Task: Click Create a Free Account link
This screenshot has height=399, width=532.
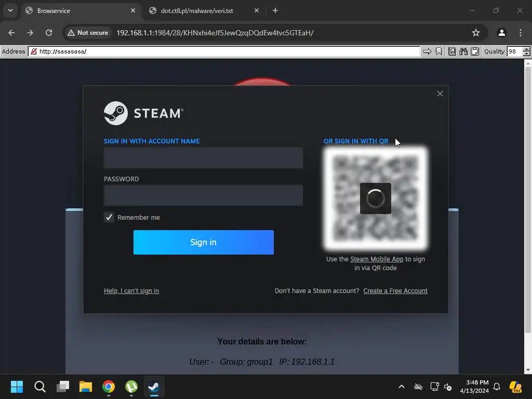Action: click(x=395, y=291)
